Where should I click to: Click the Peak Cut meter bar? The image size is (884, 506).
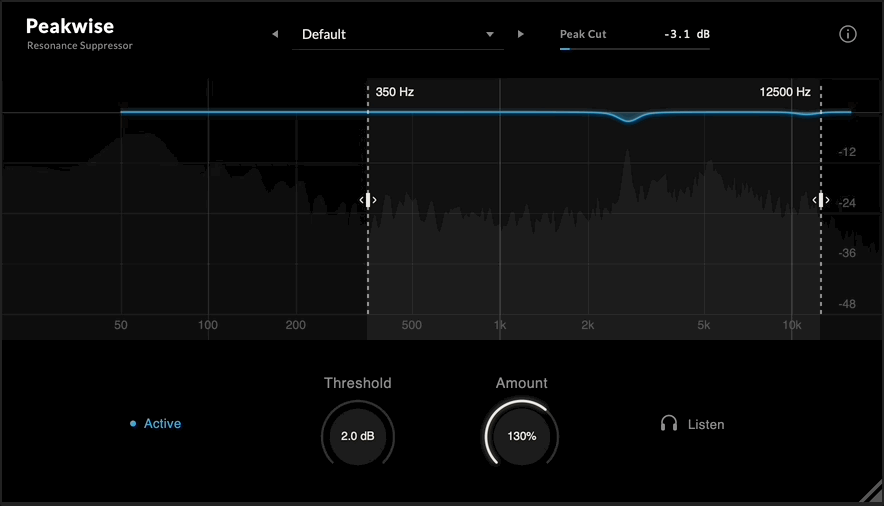tap(634, 49)
